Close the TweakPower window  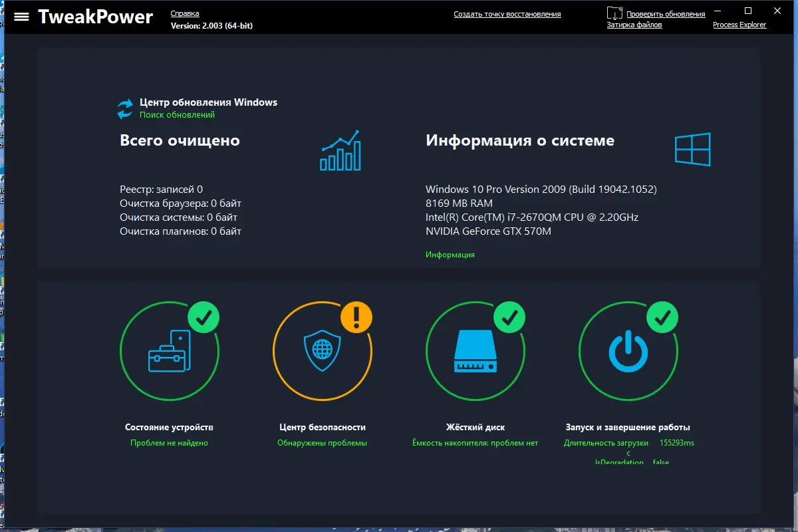(778, 11)
